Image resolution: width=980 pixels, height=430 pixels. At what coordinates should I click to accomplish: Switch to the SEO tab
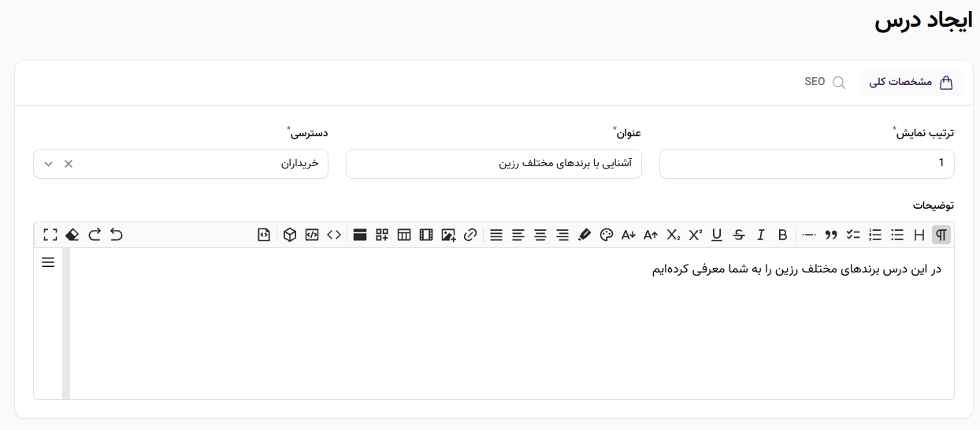[825, 82]
